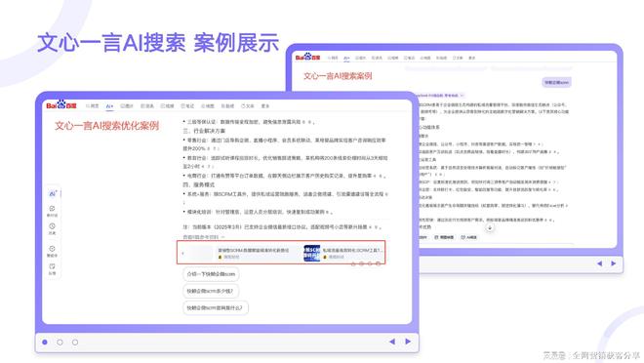This screenshot has height=363, width=644.
Task: Select the second carousel dot
Action: pyautogui.click(x=60, y=342)
